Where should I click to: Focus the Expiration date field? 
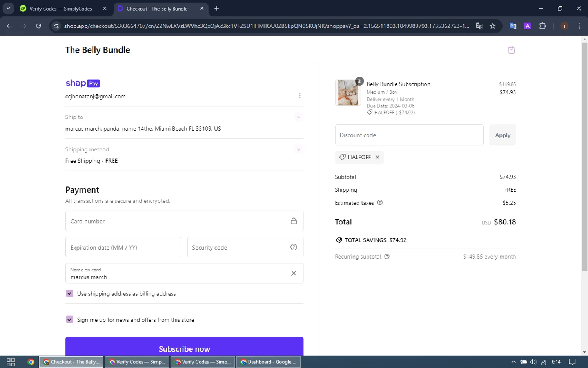coord(123,247)
